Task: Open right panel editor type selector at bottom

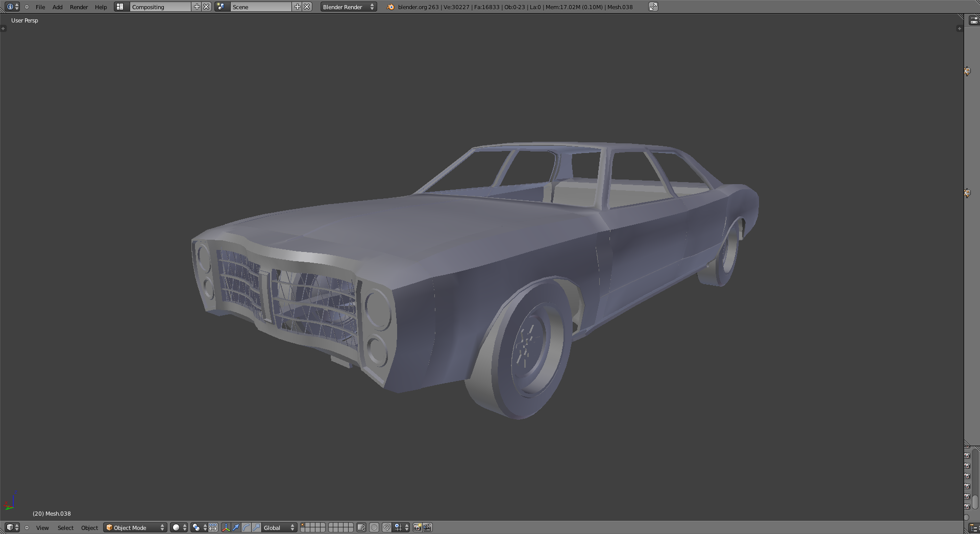Action: 973,527
